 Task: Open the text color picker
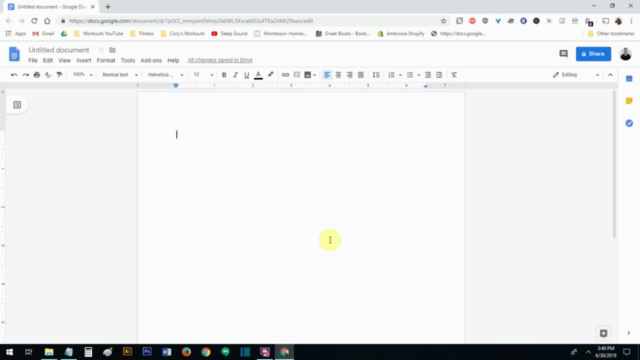point(258,75)
